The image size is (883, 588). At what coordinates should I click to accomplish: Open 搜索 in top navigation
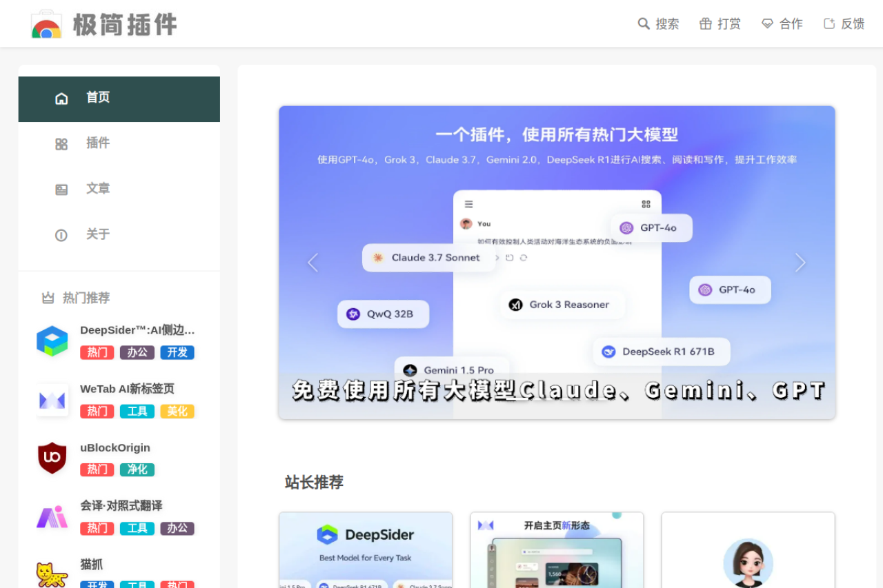658,23
